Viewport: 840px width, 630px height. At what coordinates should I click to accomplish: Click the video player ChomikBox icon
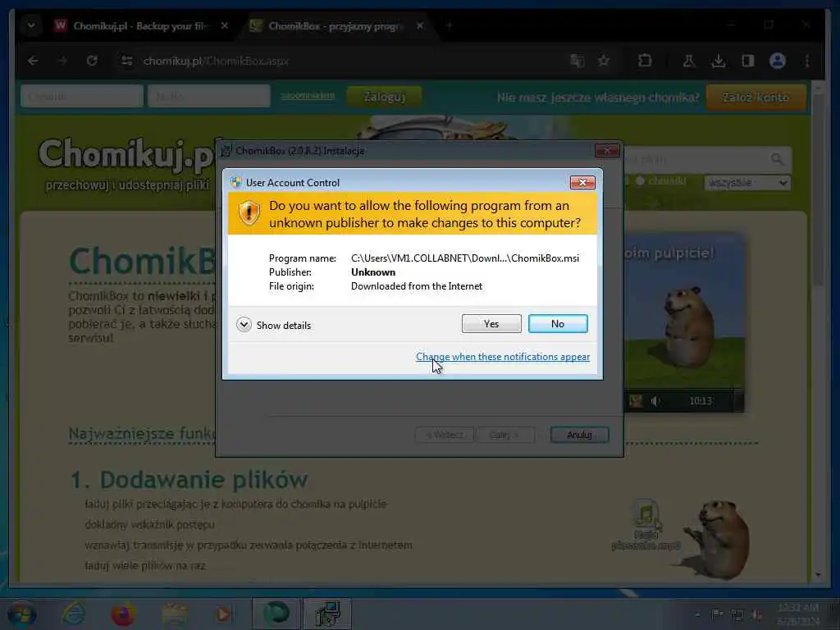click(x=636, y=400)
